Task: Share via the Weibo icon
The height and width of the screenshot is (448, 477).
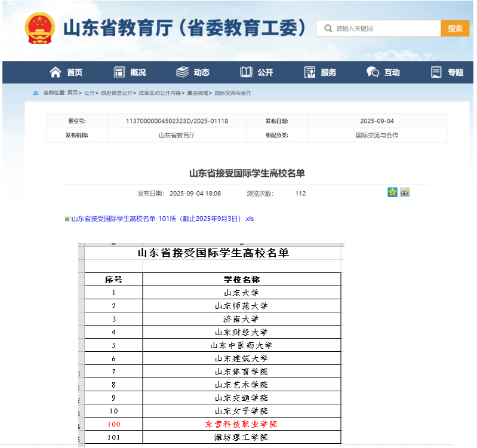Action: (405, 192)
